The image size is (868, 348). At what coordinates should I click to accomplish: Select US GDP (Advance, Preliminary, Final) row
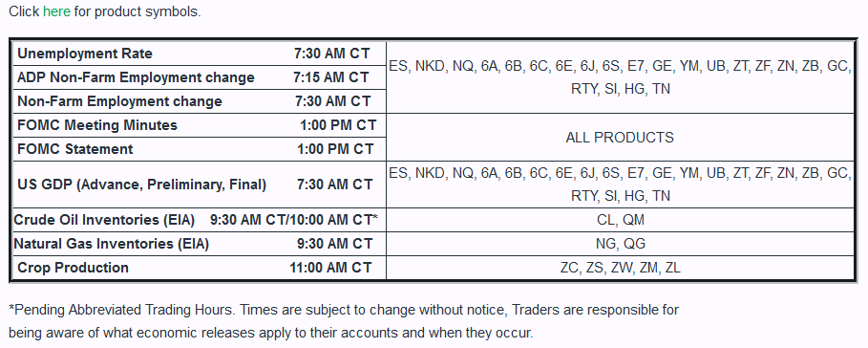point(200,185)
